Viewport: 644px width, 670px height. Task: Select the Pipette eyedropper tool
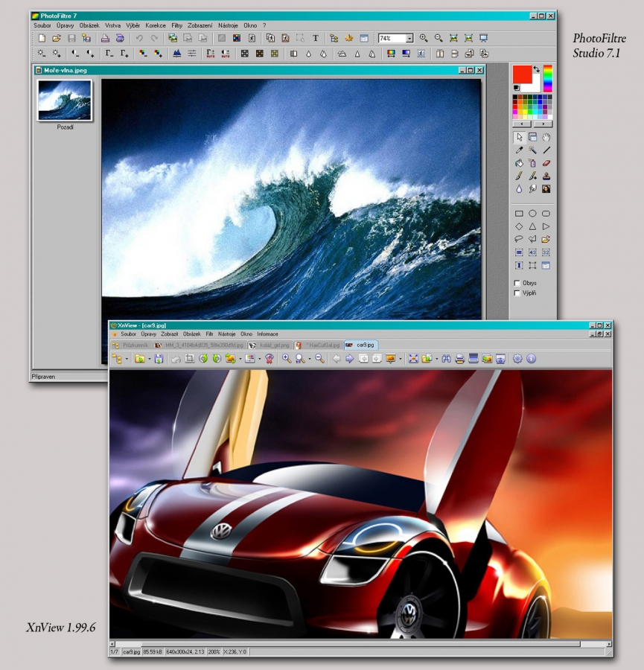[519, 150]
